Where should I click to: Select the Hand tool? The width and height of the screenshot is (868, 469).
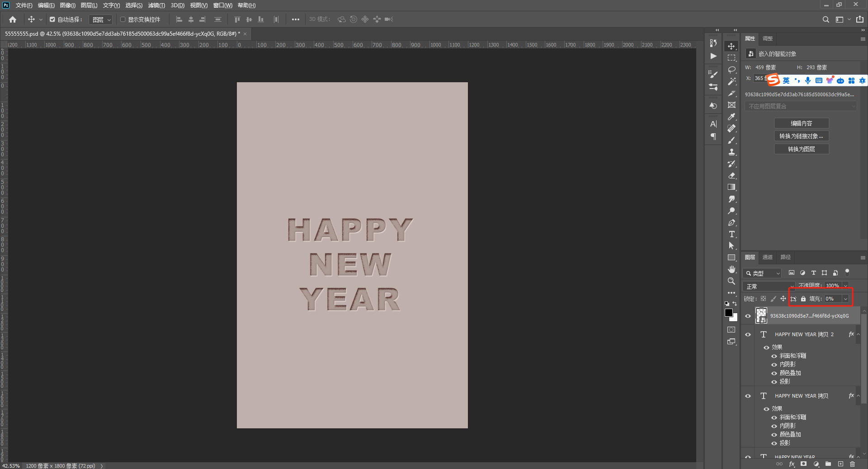(731, 269)
